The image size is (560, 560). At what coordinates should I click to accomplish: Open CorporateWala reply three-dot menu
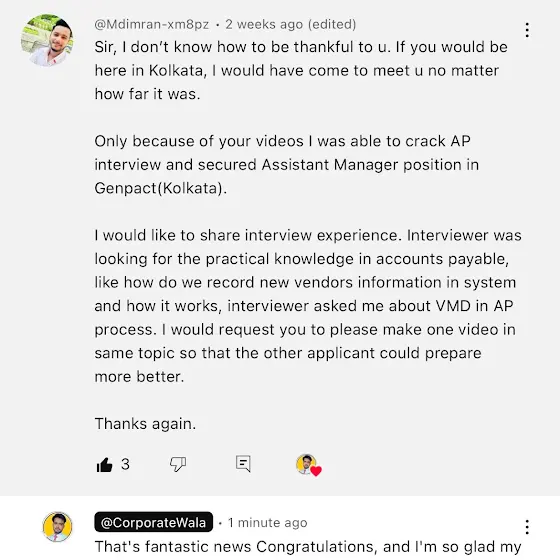coord(527,527)
